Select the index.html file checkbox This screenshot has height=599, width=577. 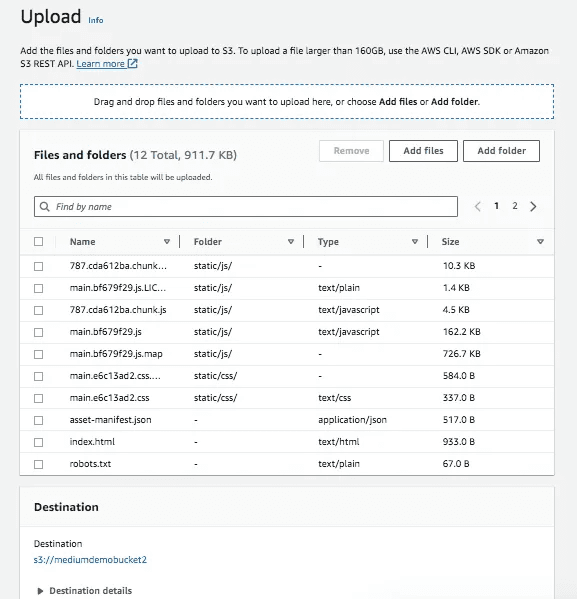tap(39, 442)
